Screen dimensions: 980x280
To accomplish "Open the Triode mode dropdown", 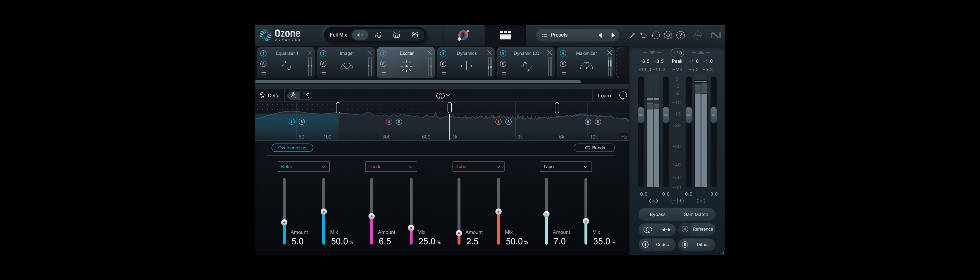I will 391,167.
